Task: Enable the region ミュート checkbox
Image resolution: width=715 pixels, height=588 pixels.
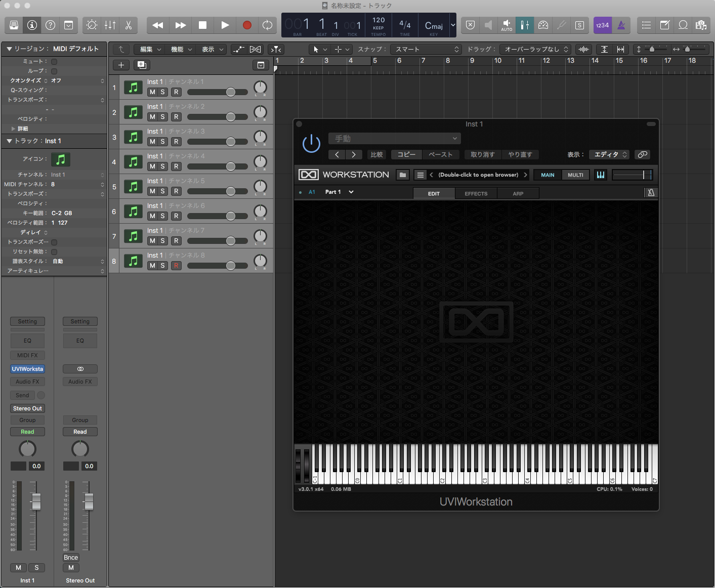Action: click(54, 61)
